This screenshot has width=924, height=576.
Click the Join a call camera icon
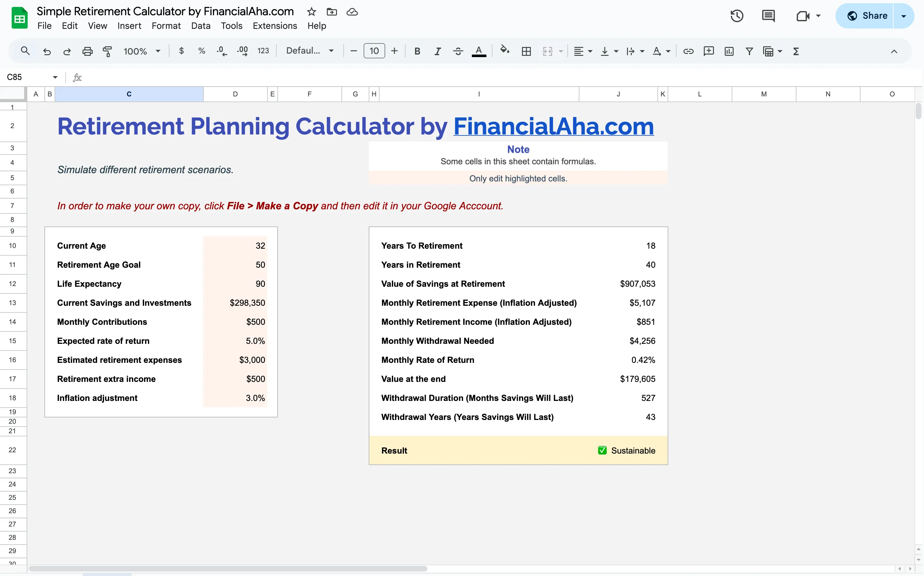[x=802, y=16]
